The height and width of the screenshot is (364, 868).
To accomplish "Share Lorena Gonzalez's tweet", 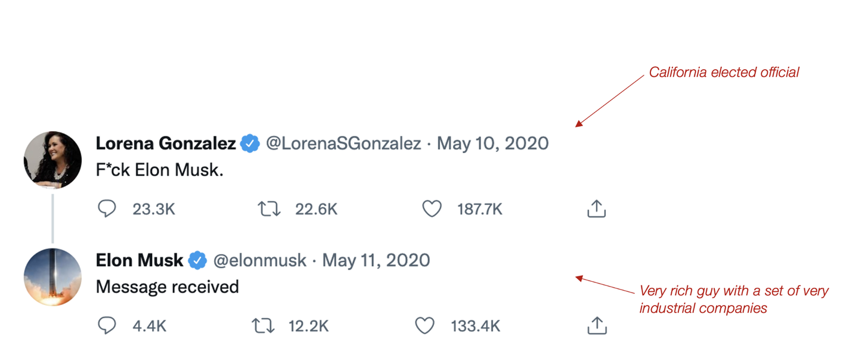I will tap(597, 209).
